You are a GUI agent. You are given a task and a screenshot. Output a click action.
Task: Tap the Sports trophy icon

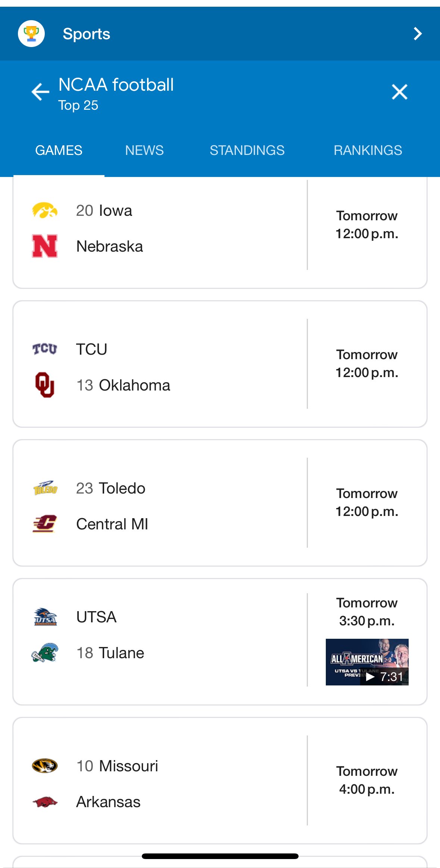tap(31, 34)
